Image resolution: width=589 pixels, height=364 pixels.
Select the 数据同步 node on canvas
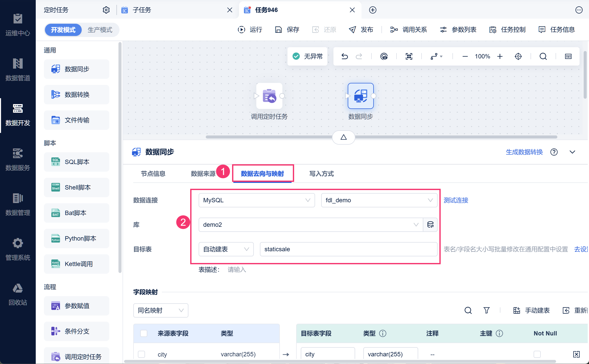pyautogui.click(x=360, y=96)
